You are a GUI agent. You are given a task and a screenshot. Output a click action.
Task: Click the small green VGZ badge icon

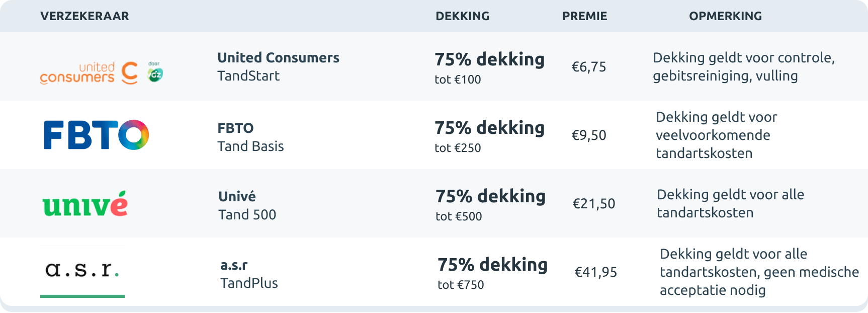coord(155,73)
